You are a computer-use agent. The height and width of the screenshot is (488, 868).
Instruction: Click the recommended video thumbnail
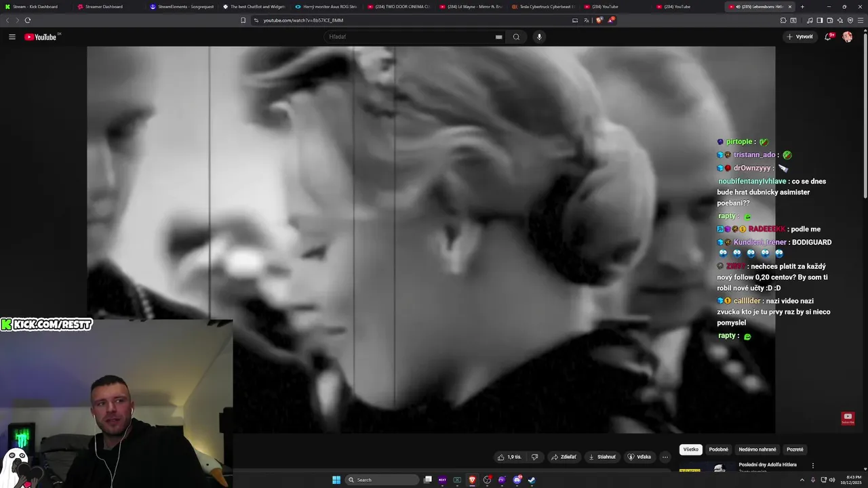[x=707, y=466]
